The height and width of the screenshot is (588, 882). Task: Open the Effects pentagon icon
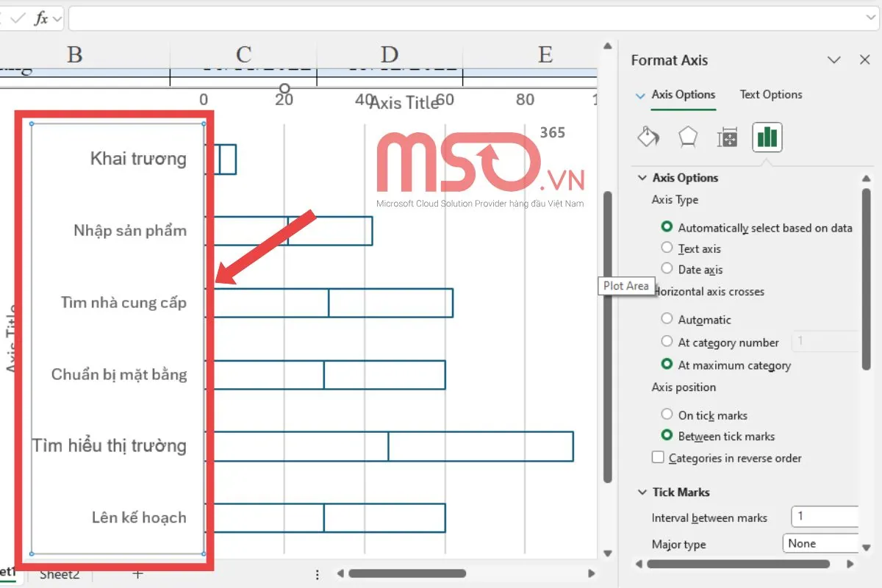tap(687, 137)
